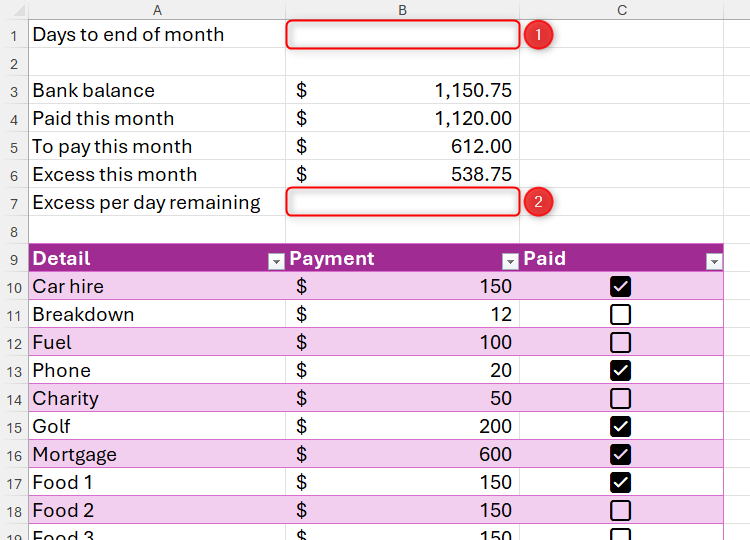750x540 pixels.
Task: Expand the Paid column filter dropdown
Action: click(714, 261)
